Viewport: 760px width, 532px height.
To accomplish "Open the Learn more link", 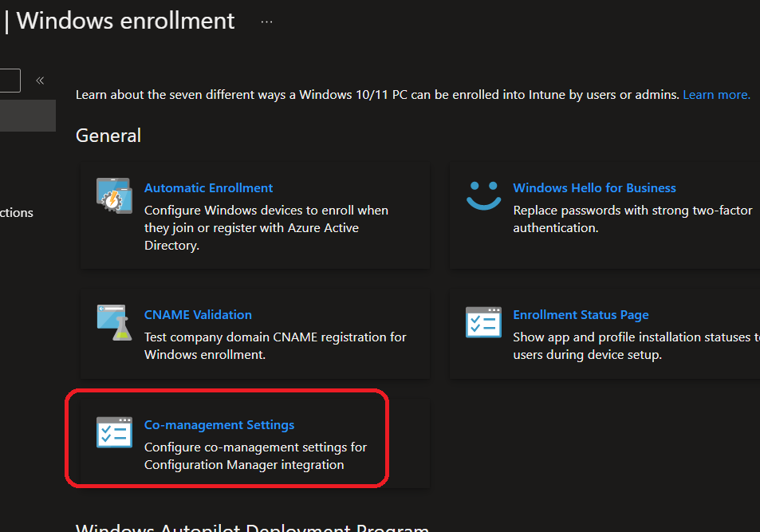I will click(x=716, y=95).
